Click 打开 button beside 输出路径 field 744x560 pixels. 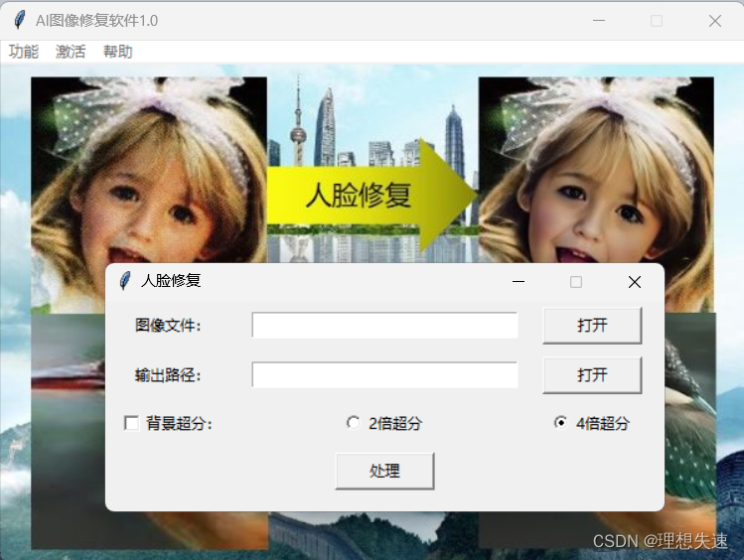click(x=592, y=375)
